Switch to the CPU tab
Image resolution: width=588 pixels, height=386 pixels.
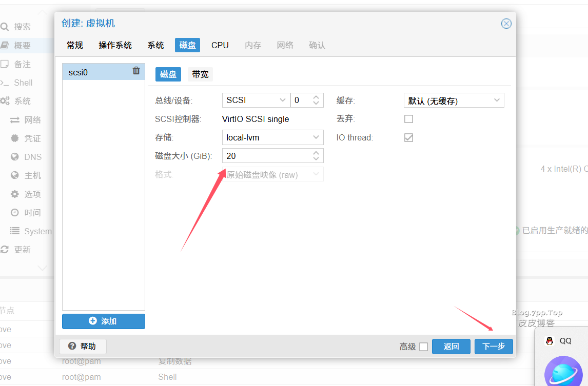click(220, 45)
